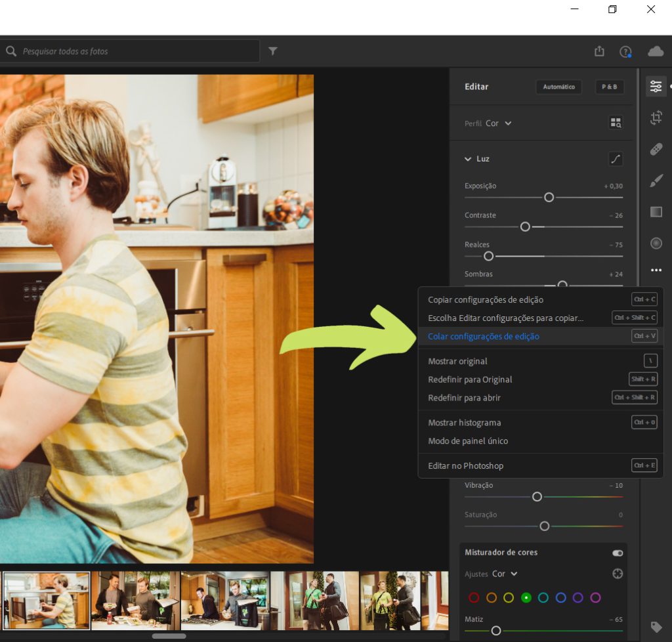Viewport: 672px width, 642px height.
Task: Open the tone curve icon beside Luz
Action: click(616, 159)
